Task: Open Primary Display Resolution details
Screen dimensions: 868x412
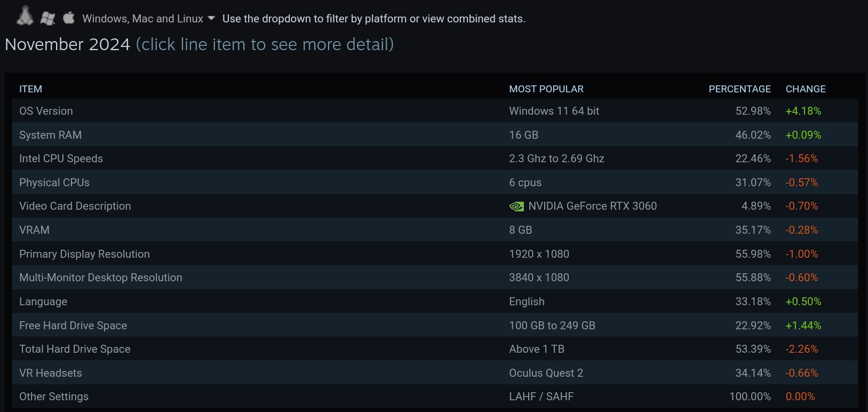Action: pos(435,254)
